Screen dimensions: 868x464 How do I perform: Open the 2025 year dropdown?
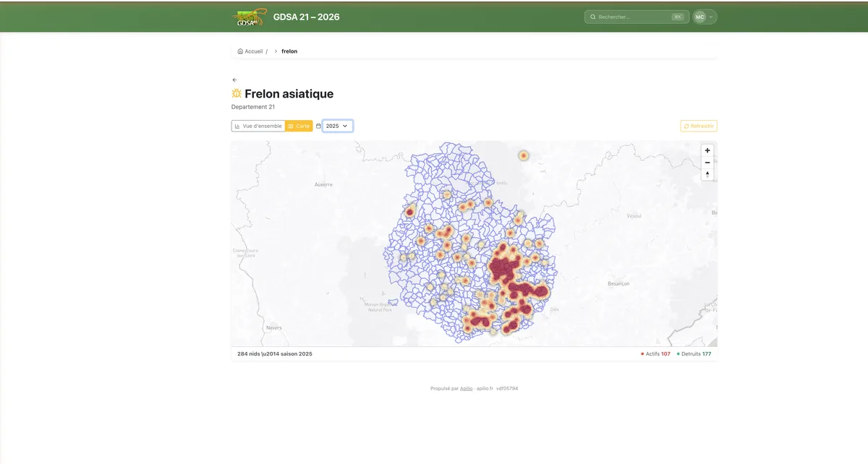[336, 125]
